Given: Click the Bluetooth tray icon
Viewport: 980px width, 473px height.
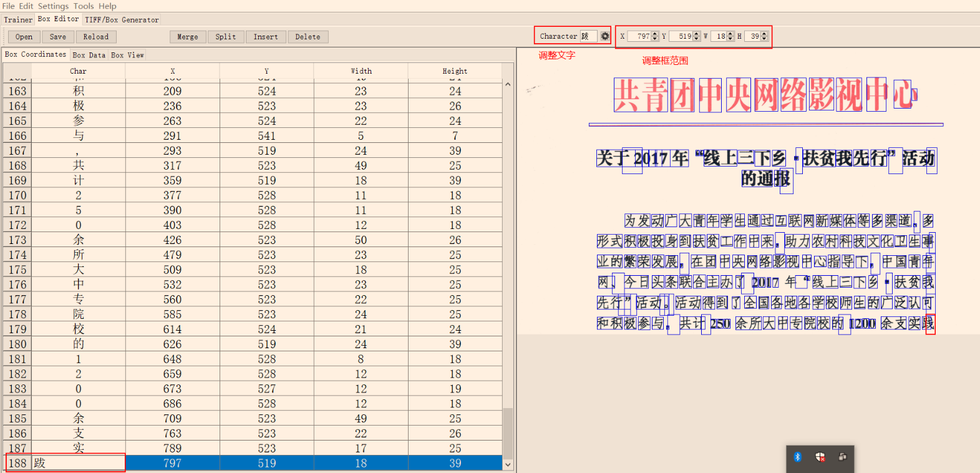Looking at the screenshot, I should [797, 457].
